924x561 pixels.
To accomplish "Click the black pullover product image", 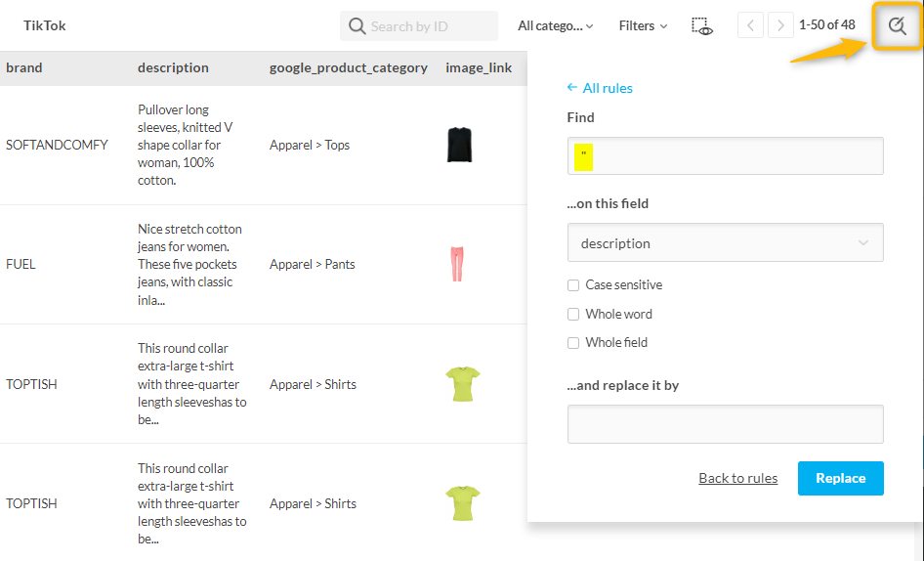I will [460, 145].
